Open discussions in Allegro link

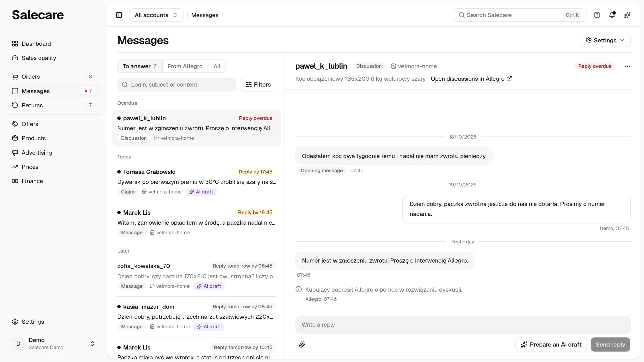click(x=471, y=79)
